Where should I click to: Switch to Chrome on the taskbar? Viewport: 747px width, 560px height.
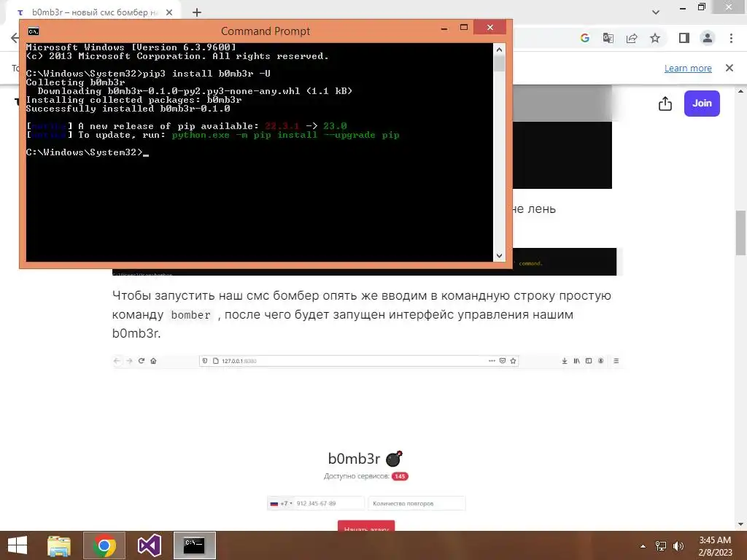[x=104, y=545]
